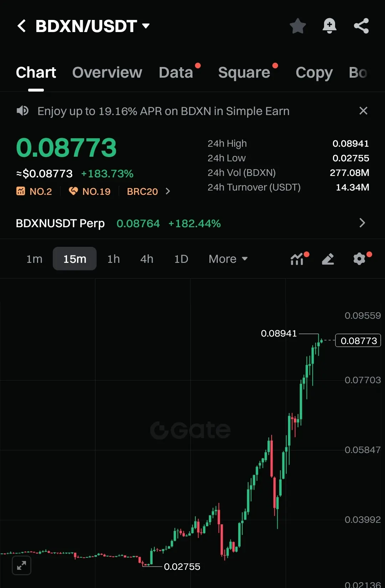Open the NO.2 ranking tag

point(34,192)
